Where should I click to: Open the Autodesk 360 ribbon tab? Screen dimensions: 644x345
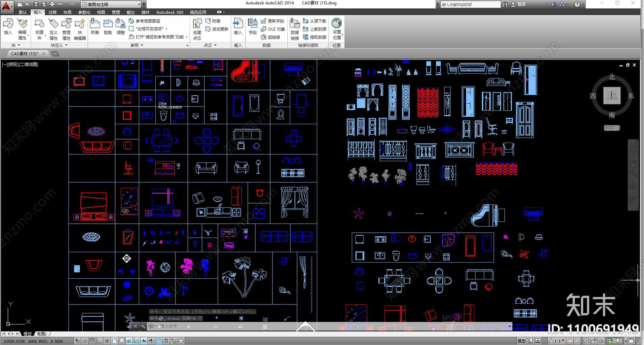click(169, 12)
